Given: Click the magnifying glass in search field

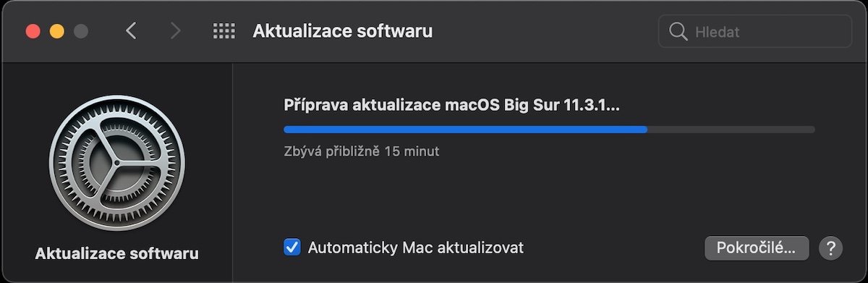Looking at the screenshot, I should click(678, 32).
